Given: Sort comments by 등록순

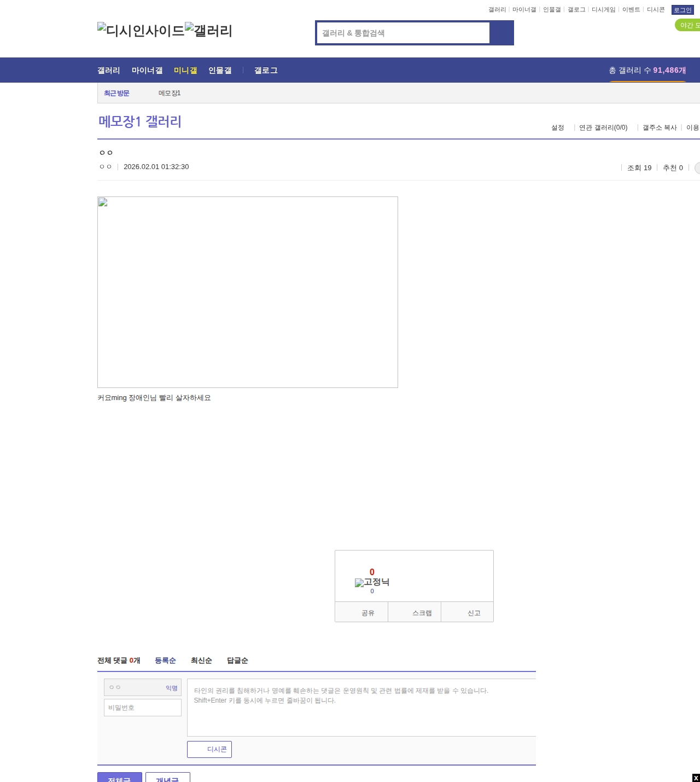Looking at the screenshot, I should tap(165, 661).
